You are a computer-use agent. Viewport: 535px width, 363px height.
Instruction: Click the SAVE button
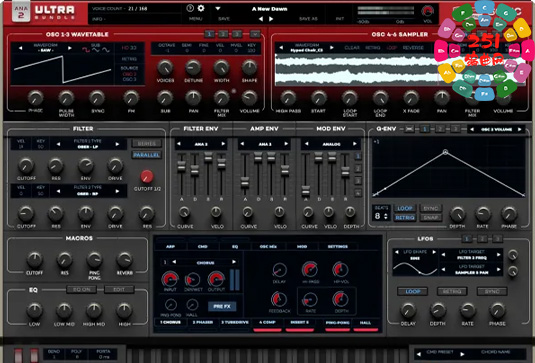[x=224, y=19]
